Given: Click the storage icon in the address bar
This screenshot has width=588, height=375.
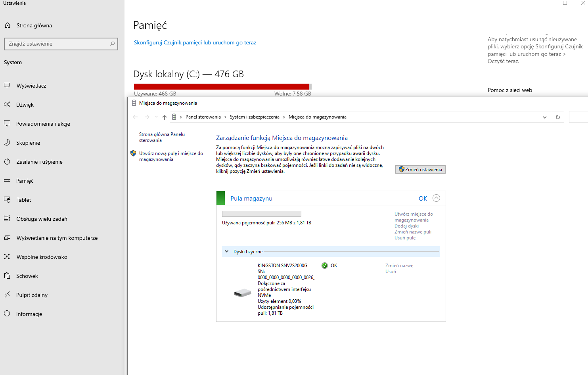Looking at the screenshot, I should click(174, 117).
